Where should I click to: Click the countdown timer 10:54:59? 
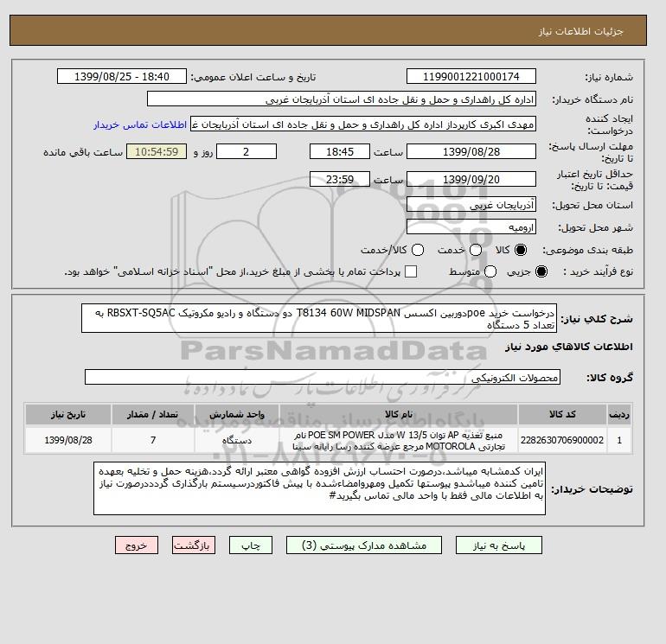pyautogui.click(x=157, y=151)
